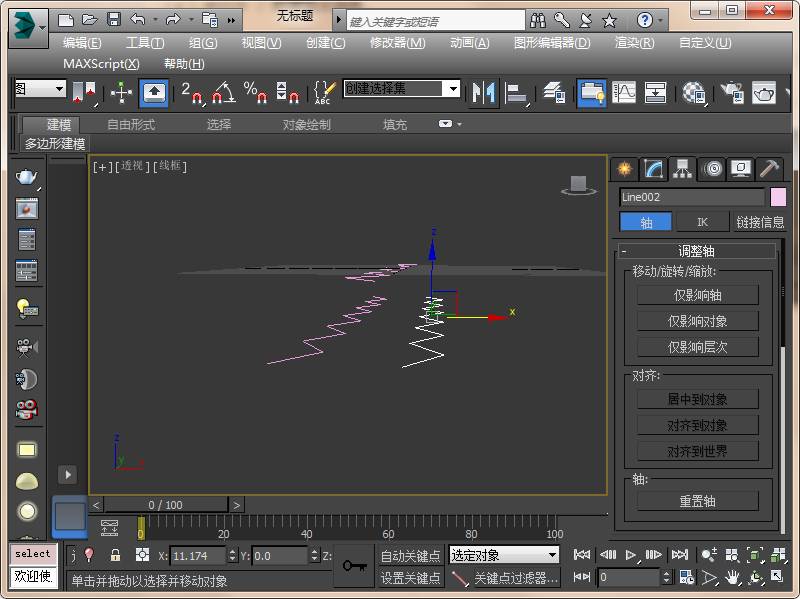Click the Render teapot toolbar icon
Viewport: 800px width, 599px height.
tap(764, 93)
